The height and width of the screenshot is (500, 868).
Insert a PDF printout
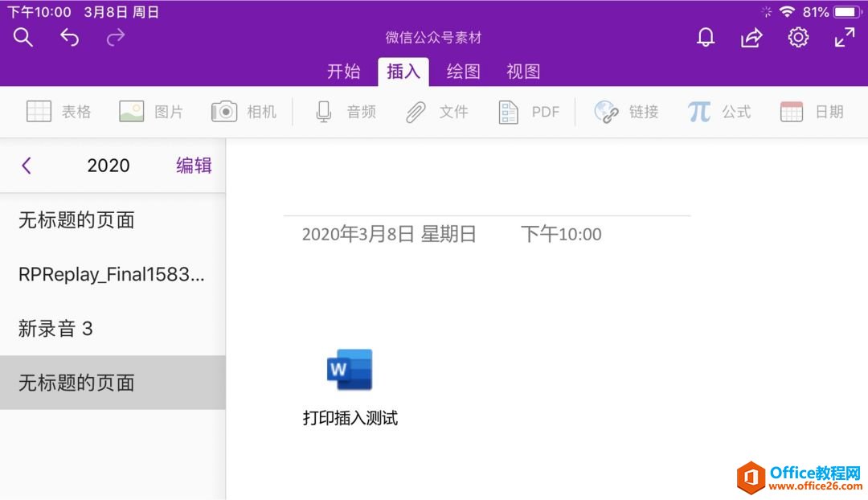529,112
